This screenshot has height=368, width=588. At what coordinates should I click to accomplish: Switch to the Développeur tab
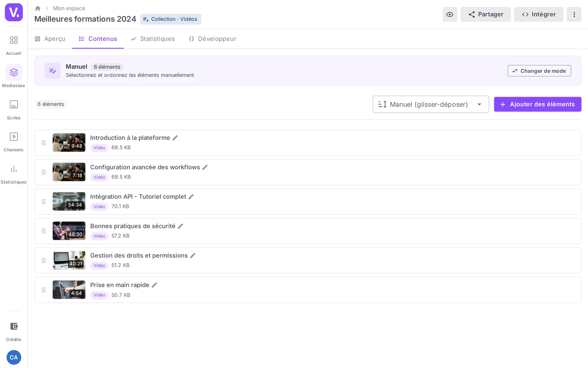(x=212, y=39)
